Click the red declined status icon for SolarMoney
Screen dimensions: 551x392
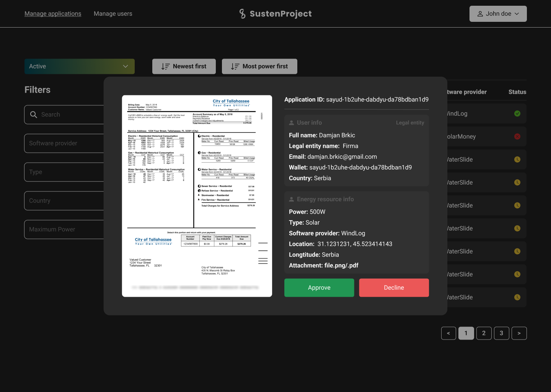click(517, 137)
